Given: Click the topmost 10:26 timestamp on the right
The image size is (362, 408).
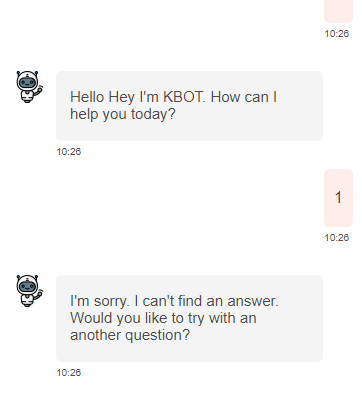Looking at the screenshot, I should [x=337, y=34].
